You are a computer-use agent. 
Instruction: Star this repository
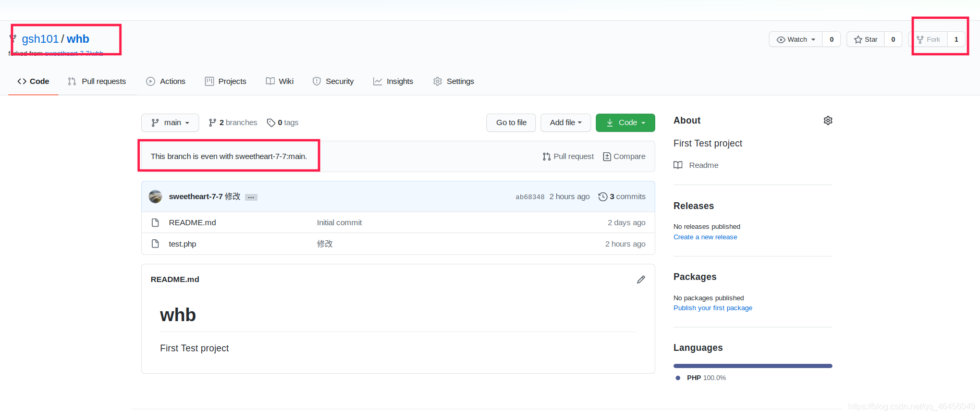866,40
